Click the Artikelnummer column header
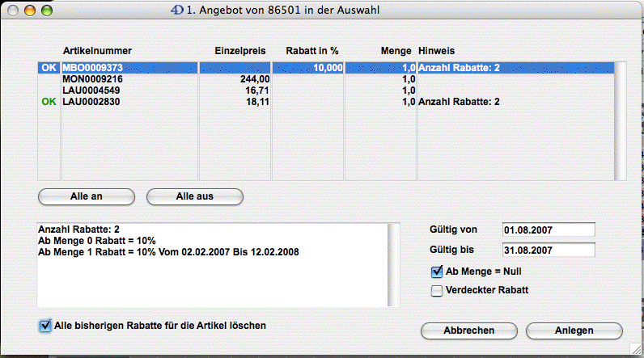644x358 pixels. (97, 50)
